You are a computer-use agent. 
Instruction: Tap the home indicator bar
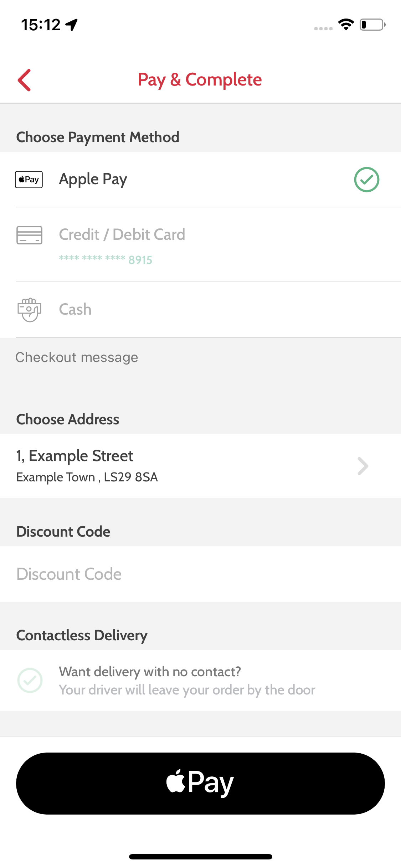(200, 857)
